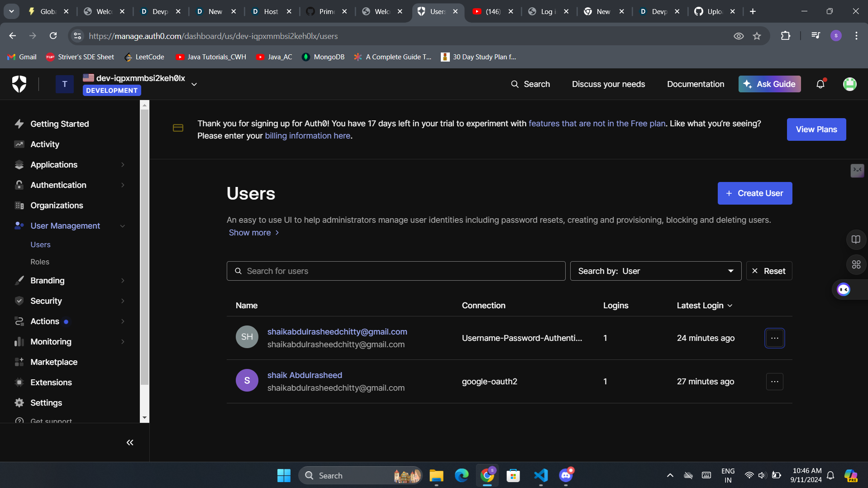Open the Roles submenu item
The width and height of the screenshot is (868, 488).
pyautogui.click(x=40, y=262)
